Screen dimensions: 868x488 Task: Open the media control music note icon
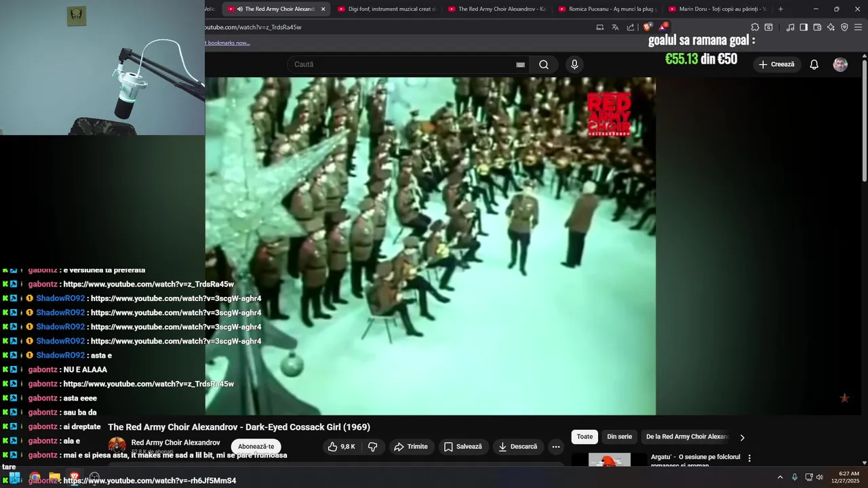pos(790,27)
